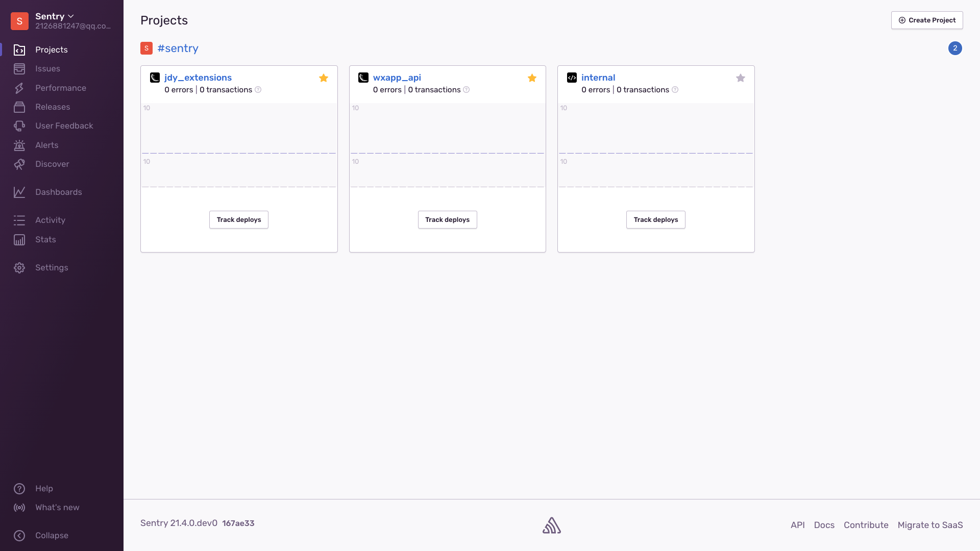Click the Performance lightning icon
The width and height of the screenshot is (980, 551).
[x=19, y=88]
